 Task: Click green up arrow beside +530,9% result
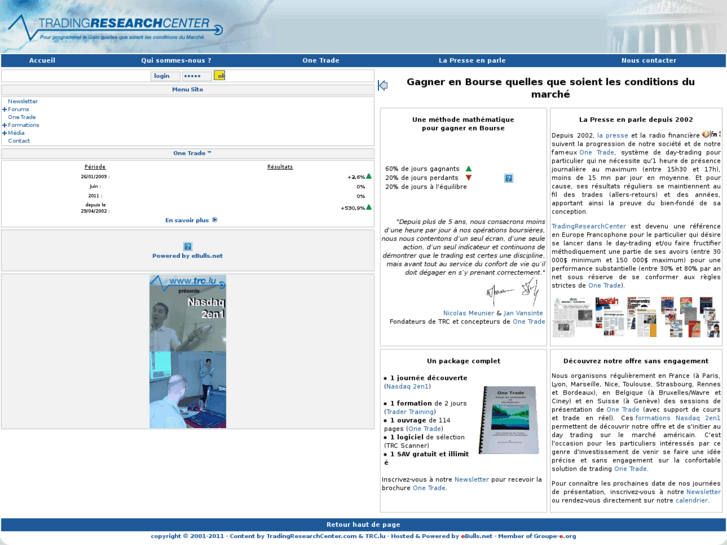pyautogui.click(x=369, y=207)
